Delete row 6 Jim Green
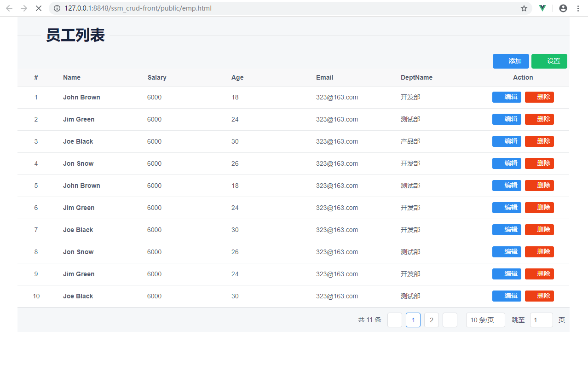 pos(539,208)
